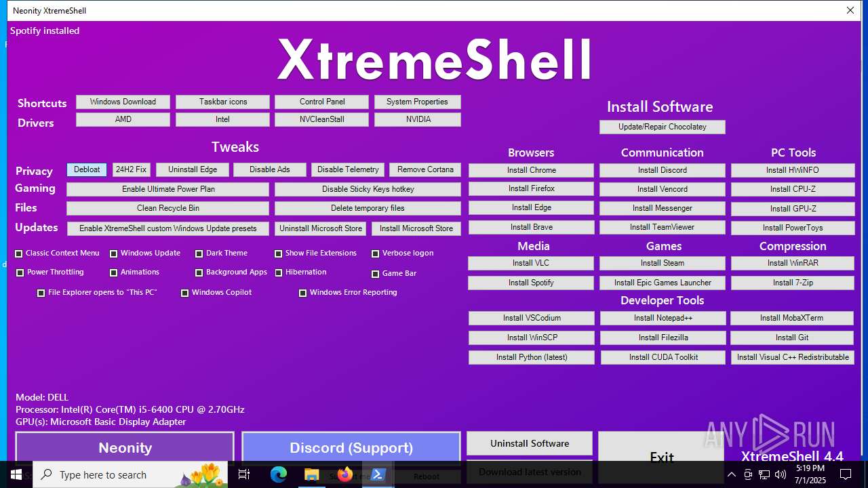Switch to PowerShell taskbar icon
This screenshot has width=868, height=488.
tap(378, 474)
